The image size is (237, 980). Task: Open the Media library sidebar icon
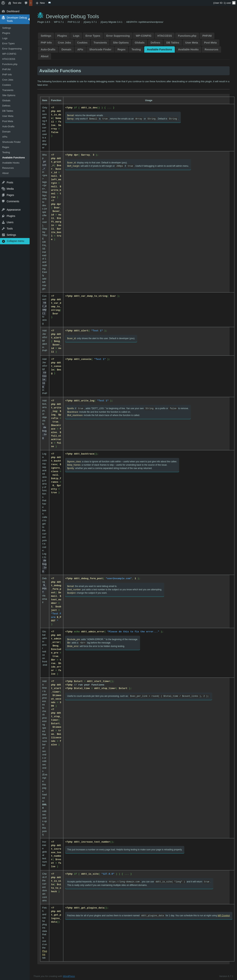point(3,189)
